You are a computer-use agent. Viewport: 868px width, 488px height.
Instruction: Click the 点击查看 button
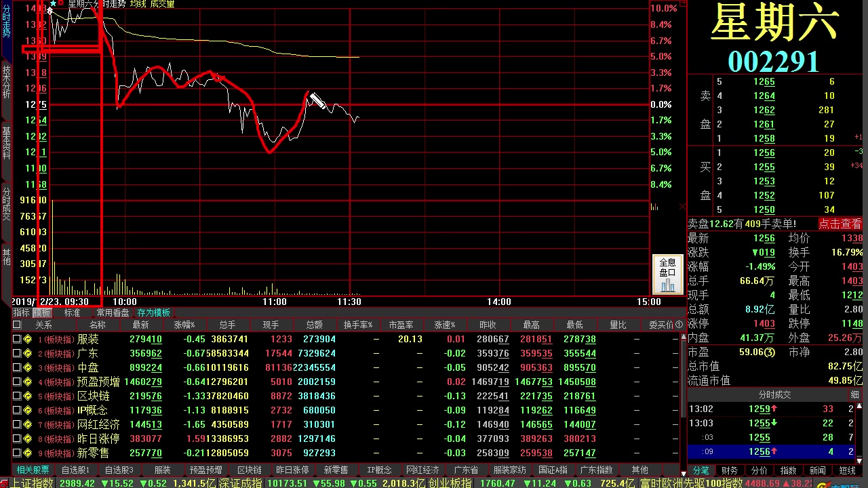tap(840, 224)
